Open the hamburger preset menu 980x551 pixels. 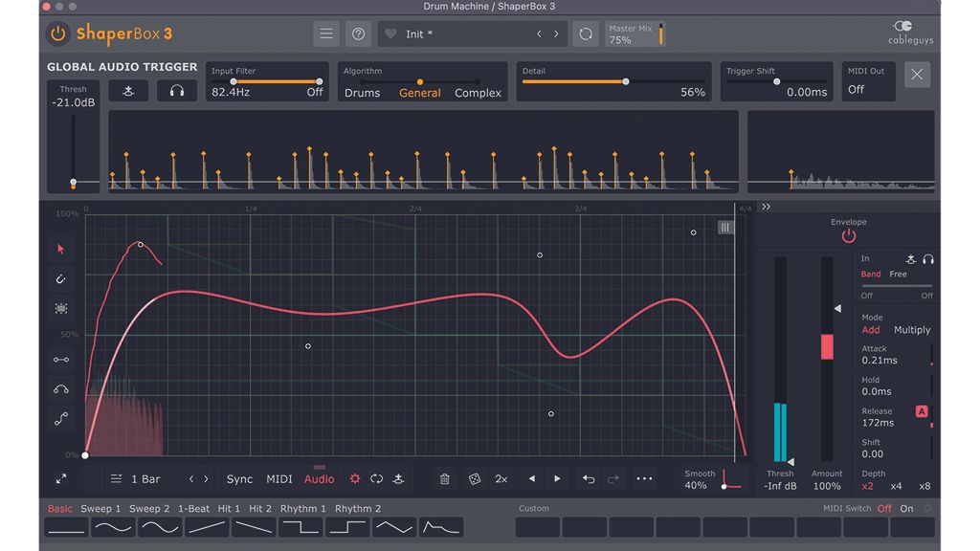pyautogui.click(x=325, y=33)
